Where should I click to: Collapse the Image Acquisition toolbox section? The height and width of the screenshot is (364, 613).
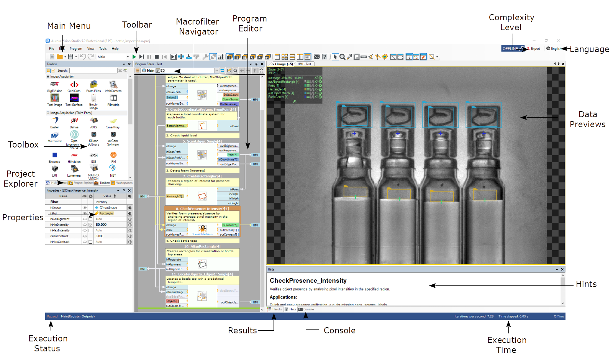48,77
